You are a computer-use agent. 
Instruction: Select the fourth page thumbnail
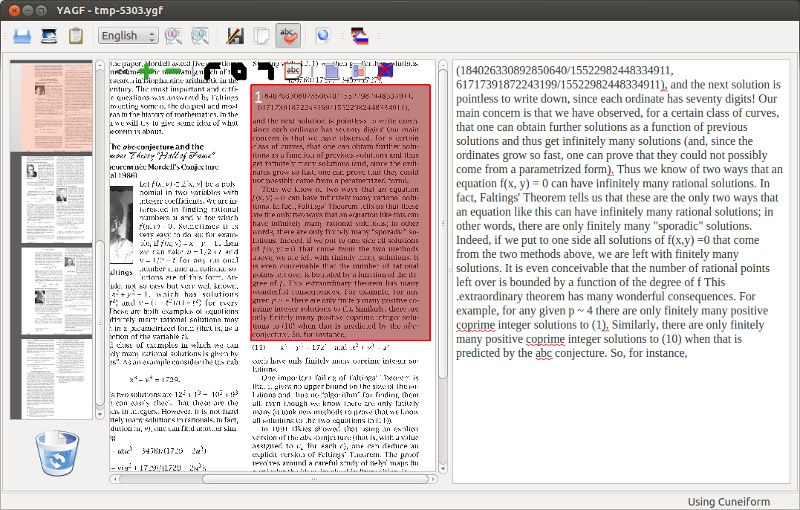click(56, 379)
